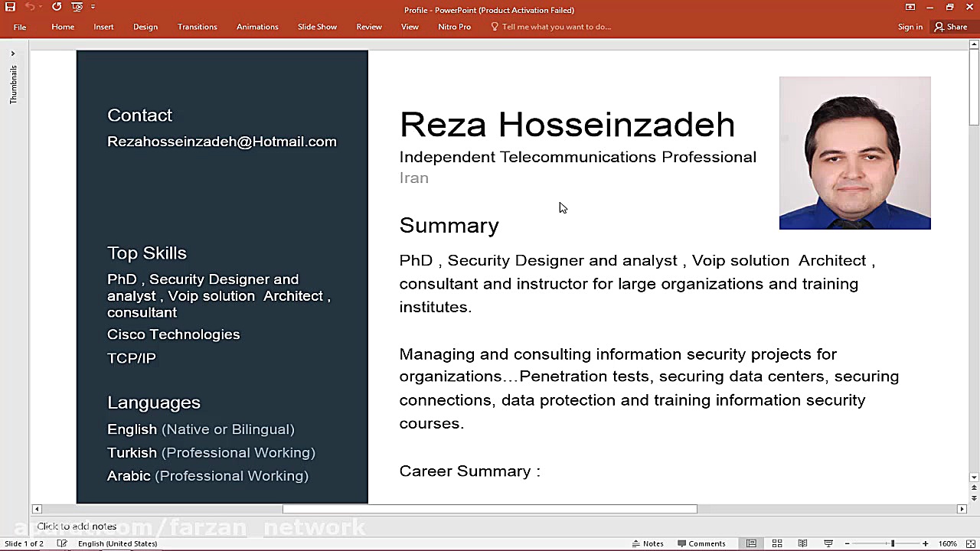Image resolution: width=980 pixels, height=551 pixels.
Task: Open the Review ribbon tab
Action: 369,27
